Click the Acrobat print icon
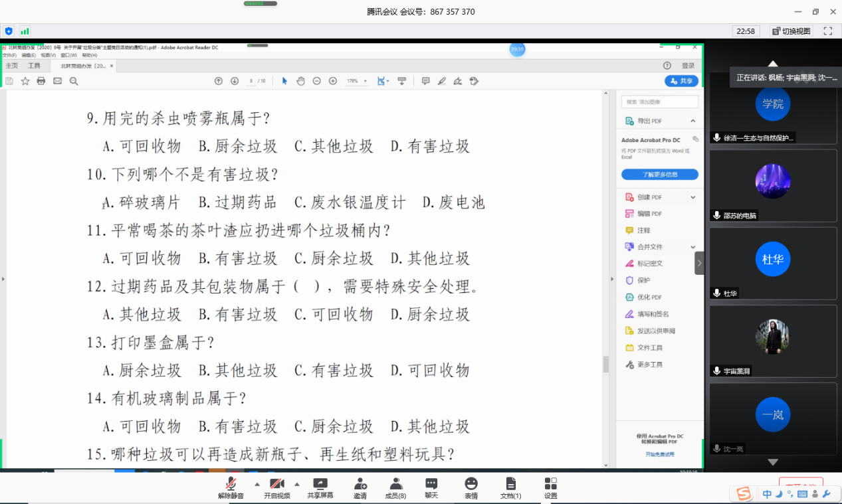The width and height of the screenshot is (842, 504). coord(41,81)
